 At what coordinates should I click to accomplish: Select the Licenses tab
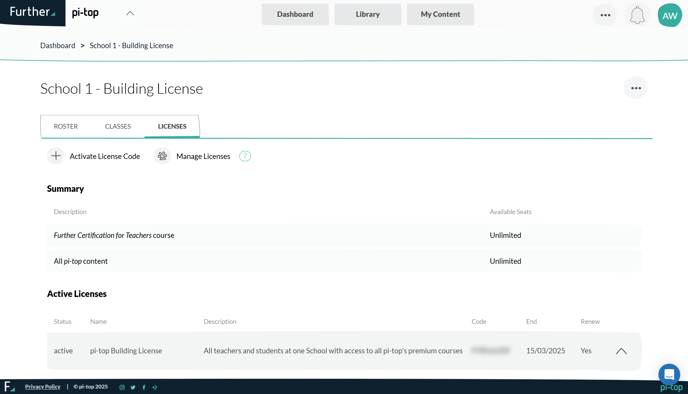pos(172,126)
